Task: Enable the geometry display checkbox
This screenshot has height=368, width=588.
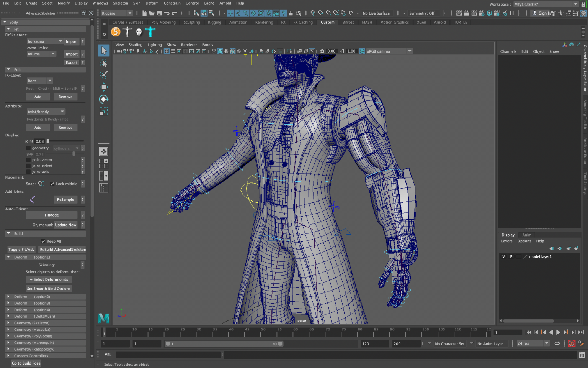Action: 28,148
